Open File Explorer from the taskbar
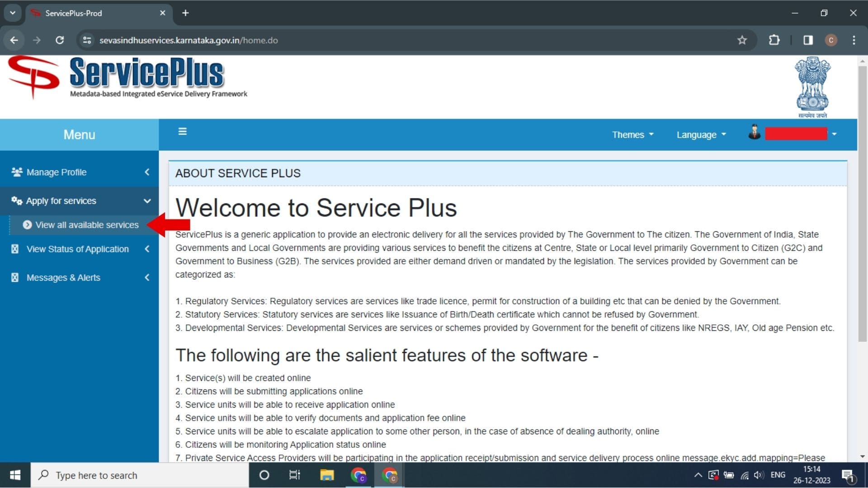The image size is (868, 488). click(x=326, y=475)
